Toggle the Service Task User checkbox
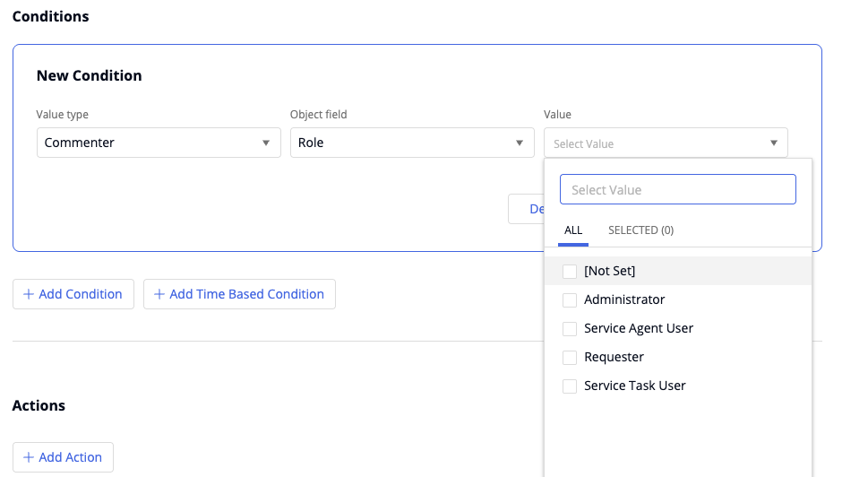 click(x=570, y=386)
